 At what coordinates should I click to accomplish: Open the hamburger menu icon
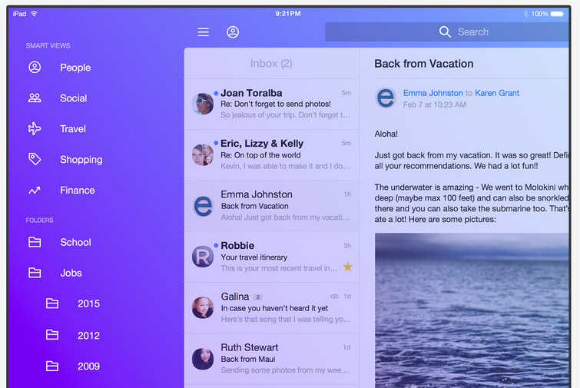point(203,32)
